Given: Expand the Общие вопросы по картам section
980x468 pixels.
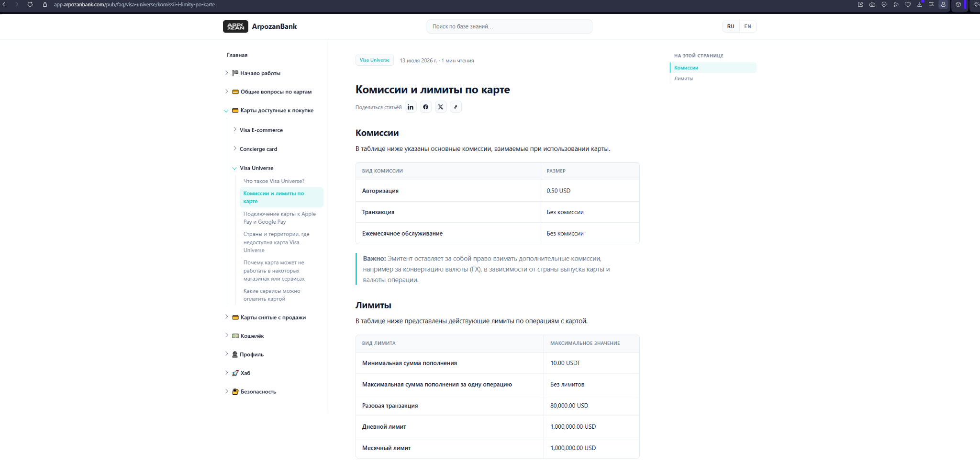Looking at the screenshot, I should (226, 91).
